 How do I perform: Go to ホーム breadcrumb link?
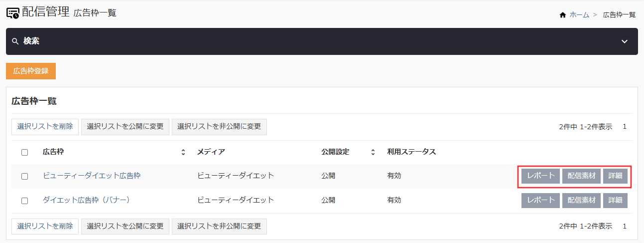[579, 15]
